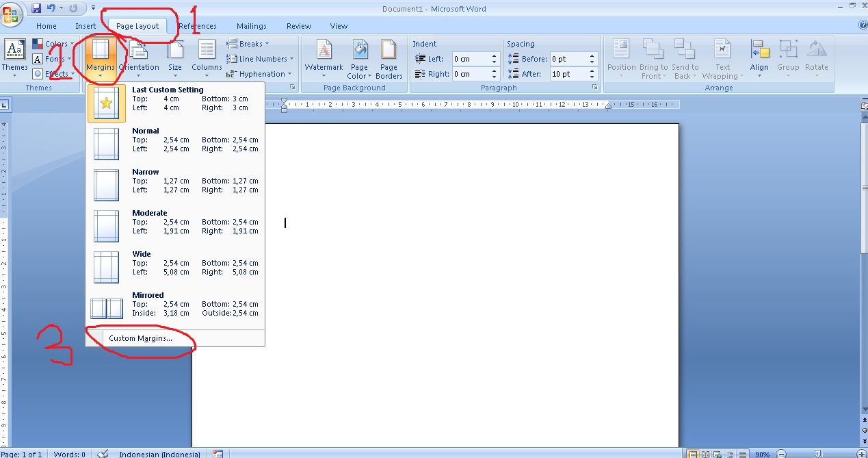The width and height of the screenshot is (868, 458).
Task: Click the Word Help question mark icon
Action: tap(863, 25)
